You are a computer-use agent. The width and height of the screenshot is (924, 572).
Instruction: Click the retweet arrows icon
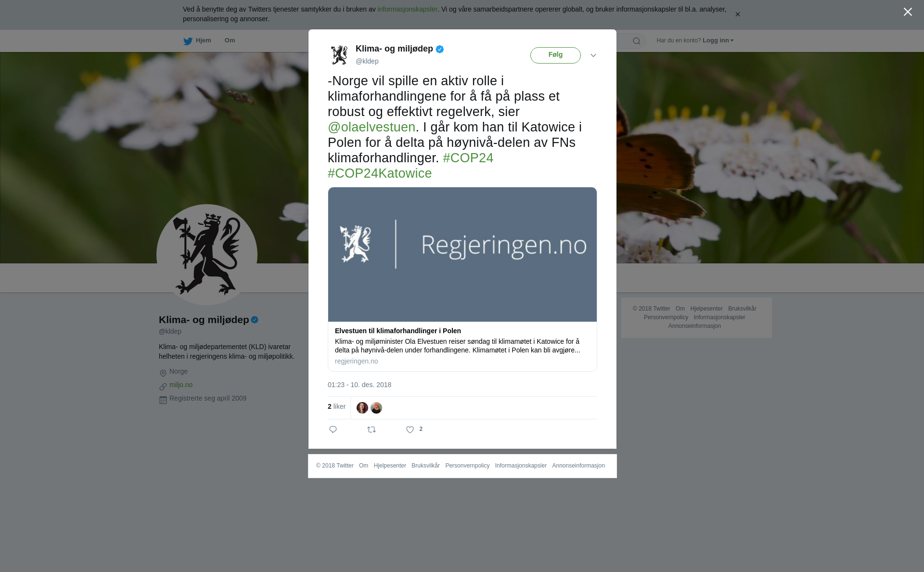pyautogui.click(x=372, y=429)
